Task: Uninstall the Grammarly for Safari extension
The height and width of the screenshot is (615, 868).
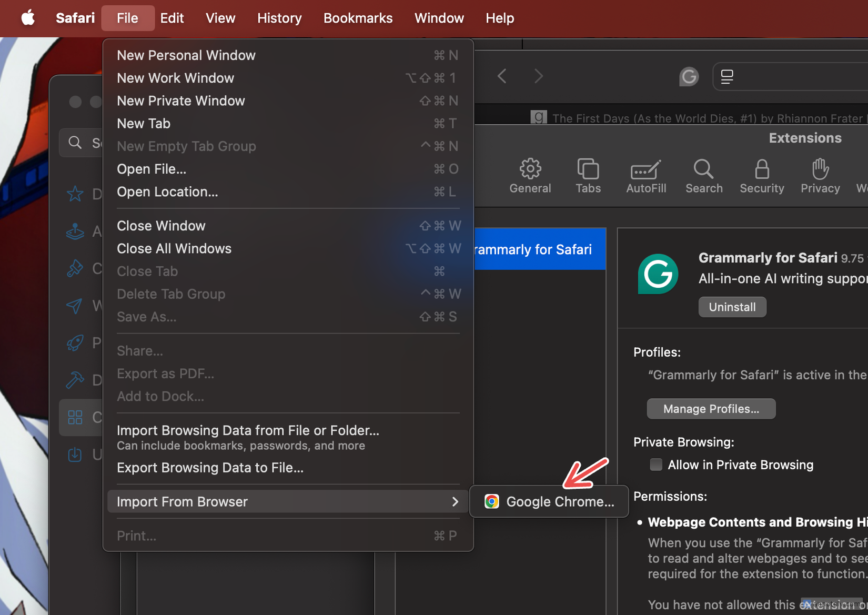Action: (x=732, y=307)
